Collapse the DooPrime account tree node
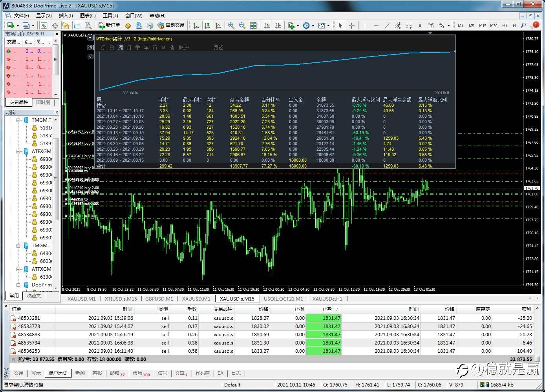545x392 pixels. tap(18, 285)
